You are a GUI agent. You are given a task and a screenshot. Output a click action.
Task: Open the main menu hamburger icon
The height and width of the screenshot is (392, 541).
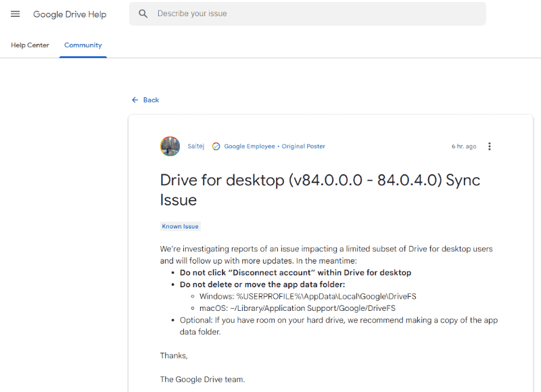coord(16,14)
